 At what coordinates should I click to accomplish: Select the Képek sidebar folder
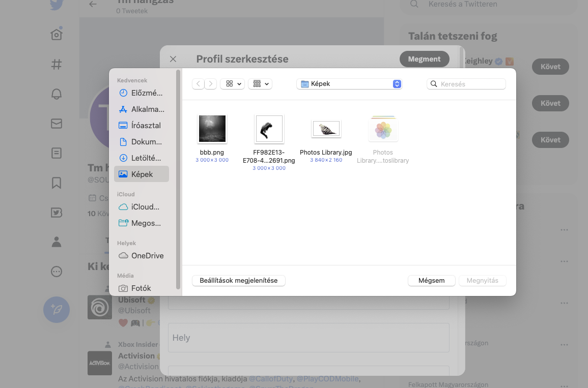(142, 174)
